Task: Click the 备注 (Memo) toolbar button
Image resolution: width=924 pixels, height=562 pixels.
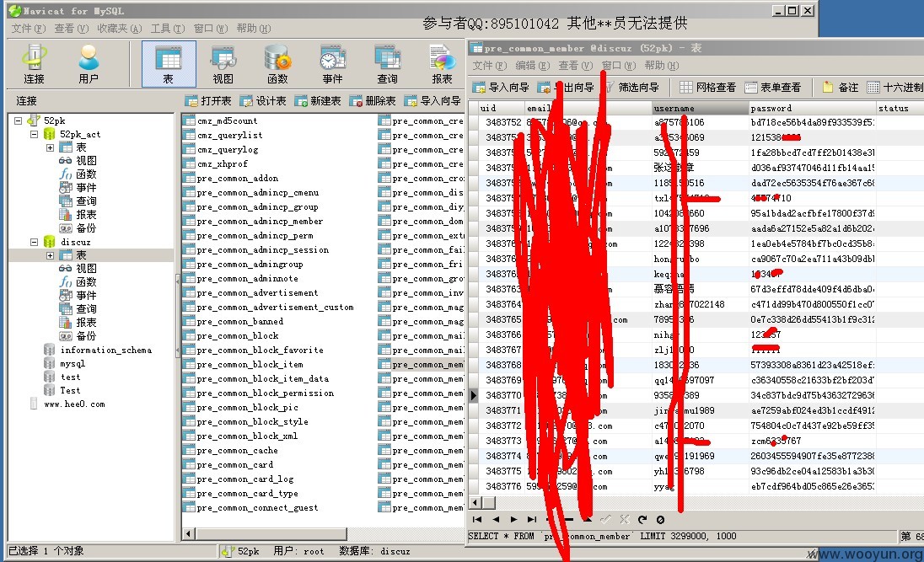Action: click(x=841, y=87)
